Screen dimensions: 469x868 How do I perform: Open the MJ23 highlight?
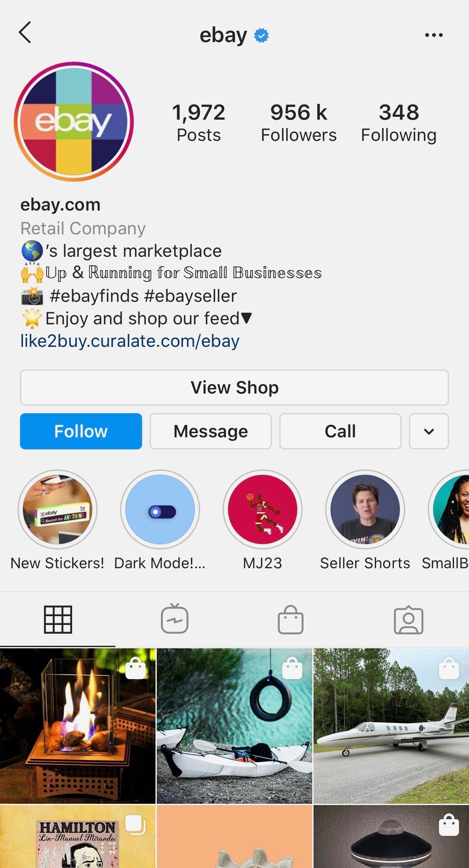tap(263, 509)
